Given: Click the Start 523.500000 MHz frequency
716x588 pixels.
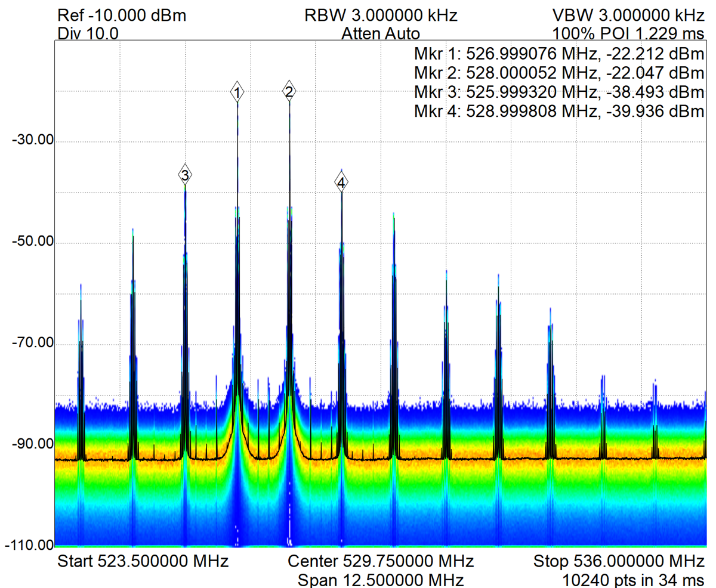Looking at the screenshot, I should tap(143, 561).
